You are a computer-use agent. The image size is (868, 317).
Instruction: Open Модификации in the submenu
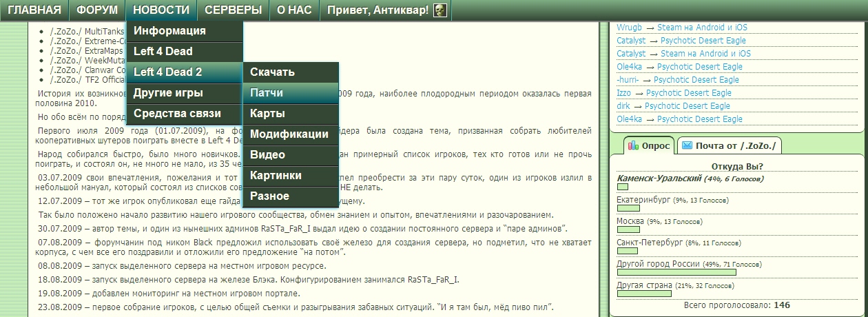pyautogui.click(x=290, y=134)
